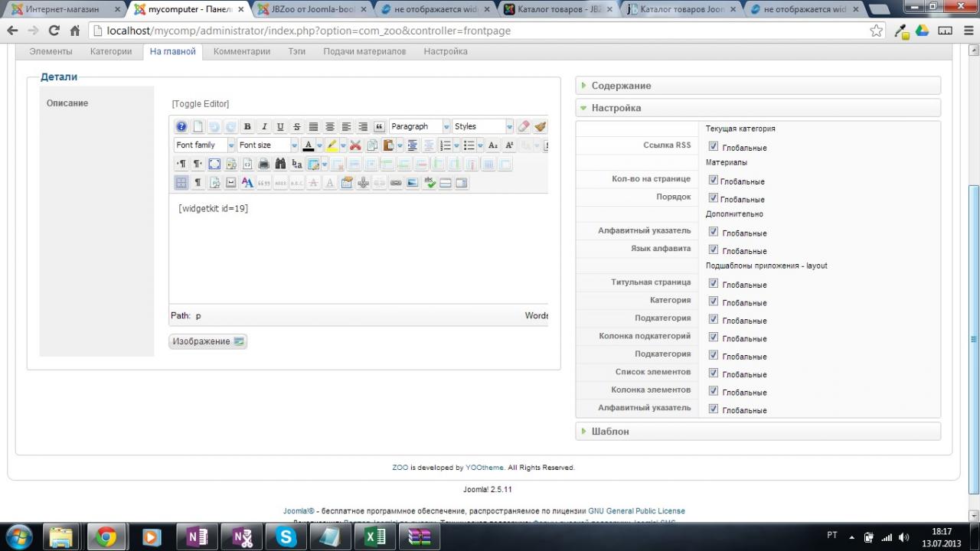Screen dimensions: 980x551
Task: Switch to the Комментарии tab
Action: [x=242, y=51]
